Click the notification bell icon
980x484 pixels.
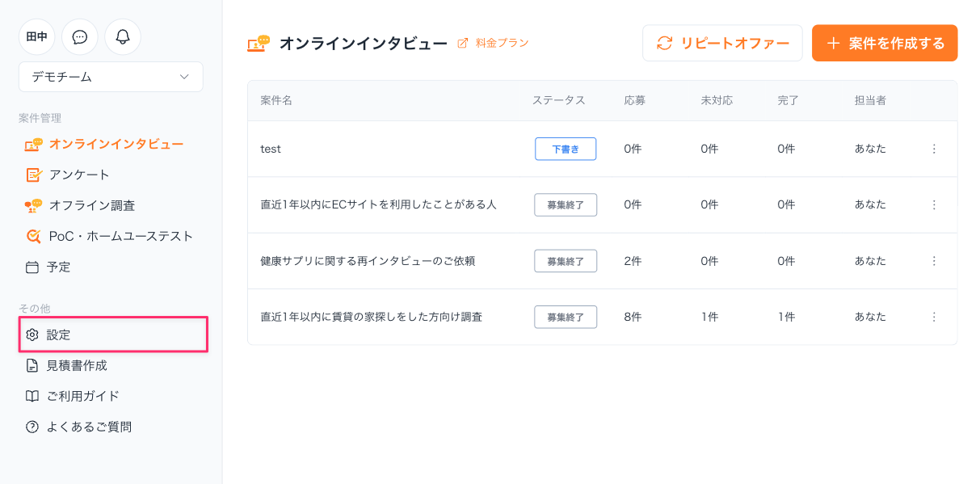click(x=123, y=37)
